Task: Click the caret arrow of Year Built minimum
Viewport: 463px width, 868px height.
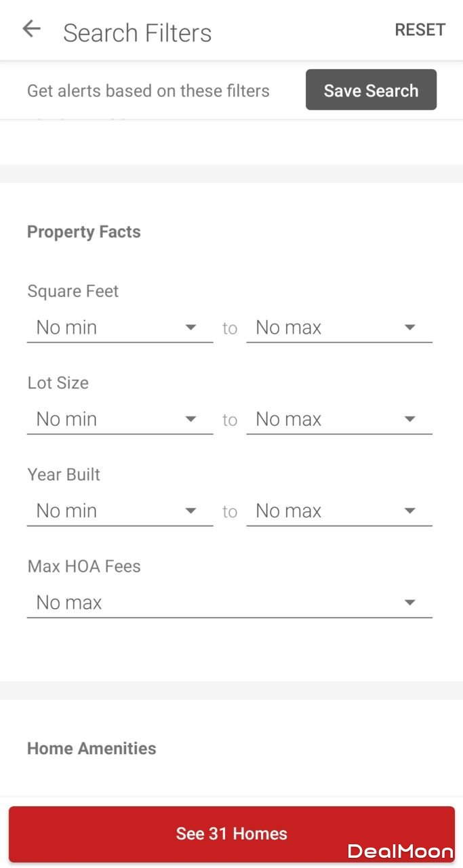Action: click(190, 511)
